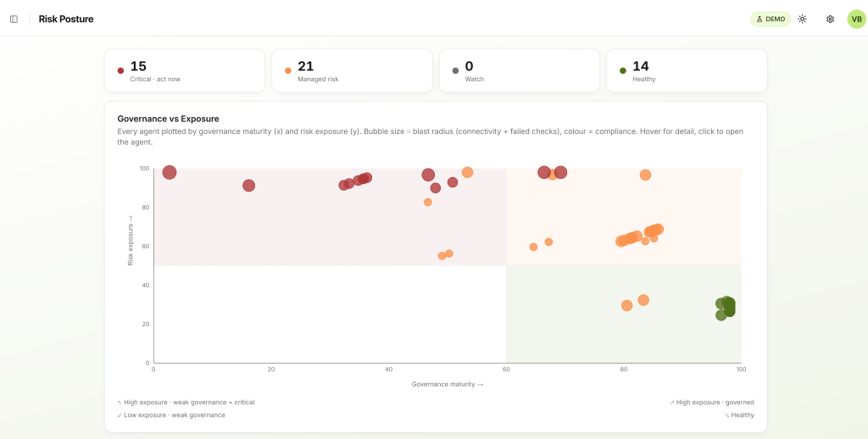Click the lowest green bubble near exposure 25
Image resolution: width=868 pixels, height=439 pixels.
(721, 315)
